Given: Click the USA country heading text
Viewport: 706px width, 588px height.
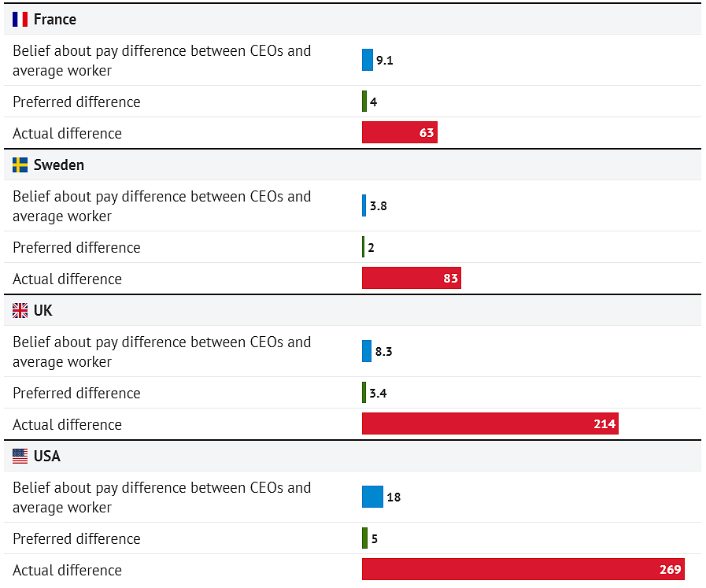Looking at the screenshot, I should pos(46,456).
